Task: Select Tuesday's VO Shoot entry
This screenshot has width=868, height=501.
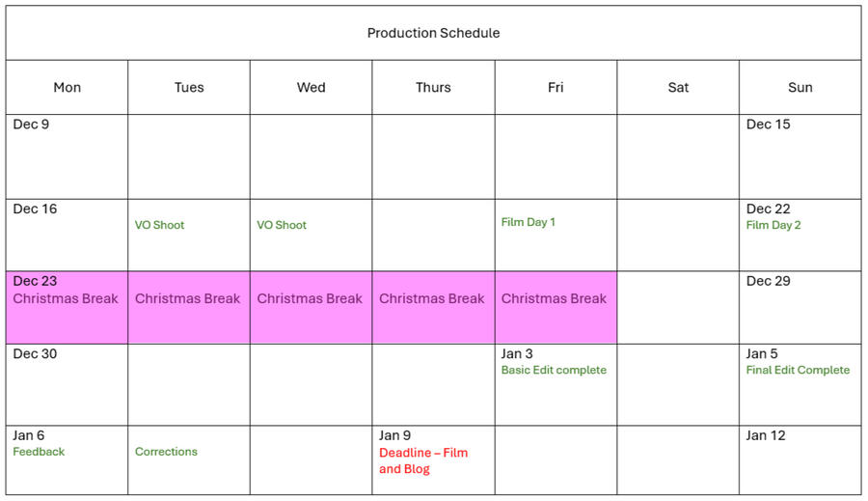Action: click(160, 225)
